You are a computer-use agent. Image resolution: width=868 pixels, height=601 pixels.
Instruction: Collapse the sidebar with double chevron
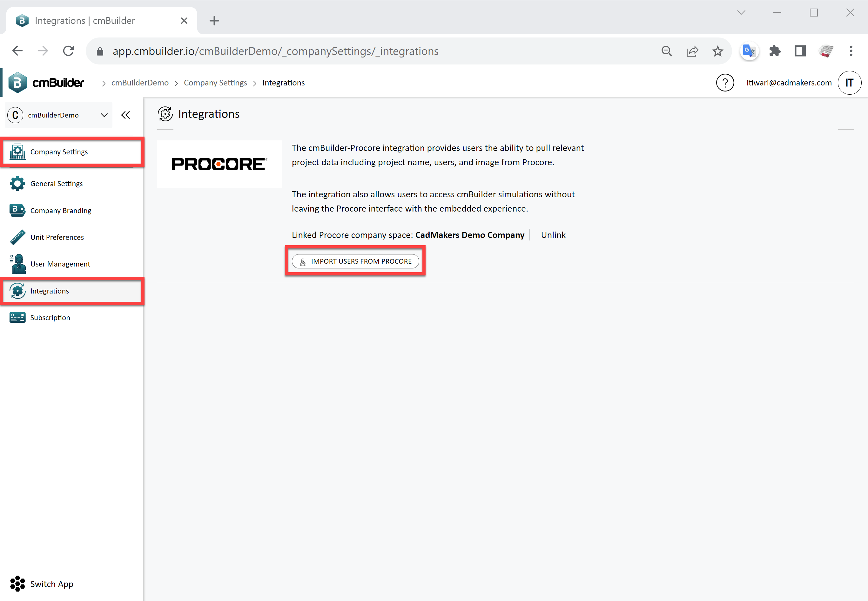pos(126,115)
